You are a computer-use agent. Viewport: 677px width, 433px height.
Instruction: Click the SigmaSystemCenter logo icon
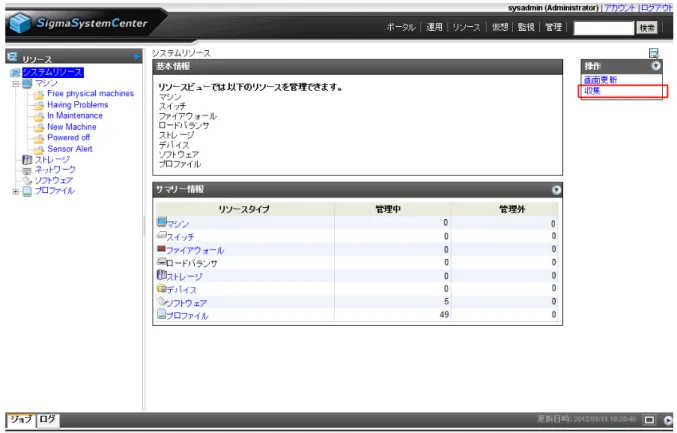tap(20, 22)
